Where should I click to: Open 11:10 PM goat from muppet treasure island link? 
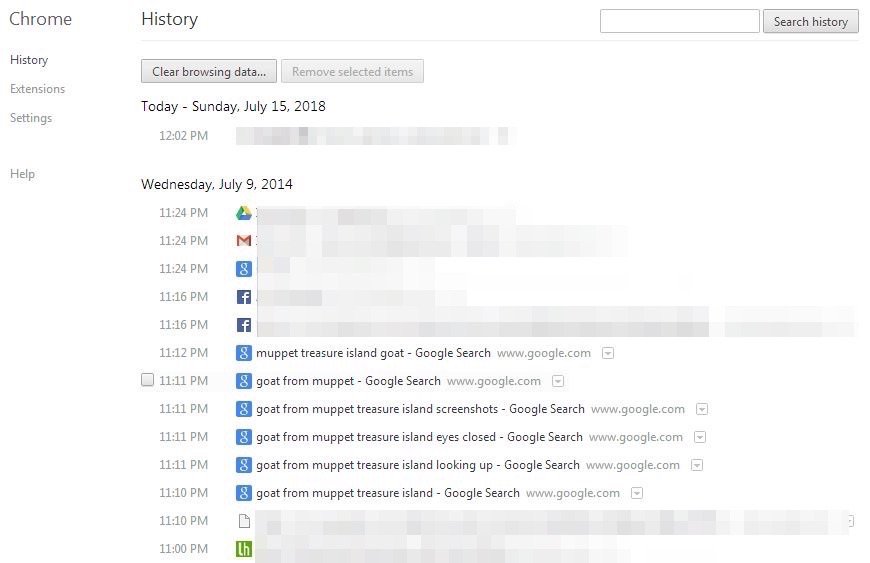point(388,493)
